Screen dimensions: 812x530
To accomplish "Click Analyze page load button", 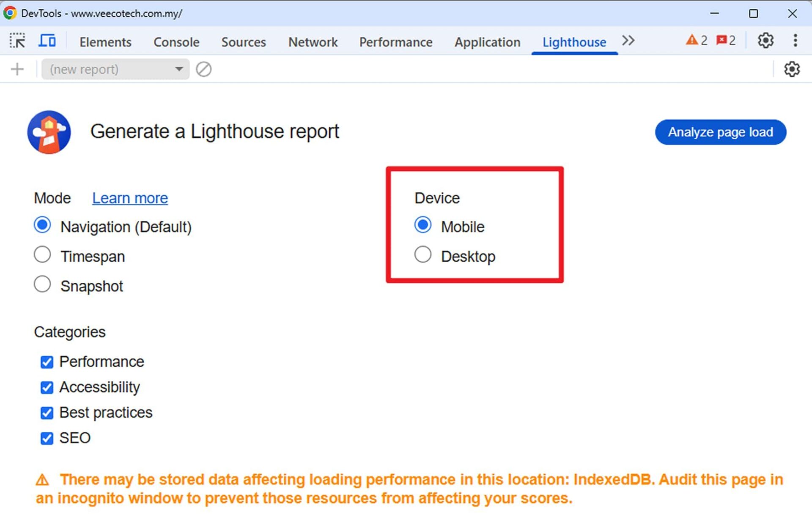I will pos(721,132).
